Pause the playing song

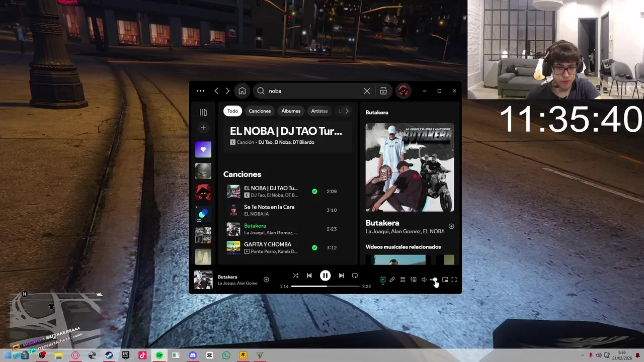click(x=325, y=276)
